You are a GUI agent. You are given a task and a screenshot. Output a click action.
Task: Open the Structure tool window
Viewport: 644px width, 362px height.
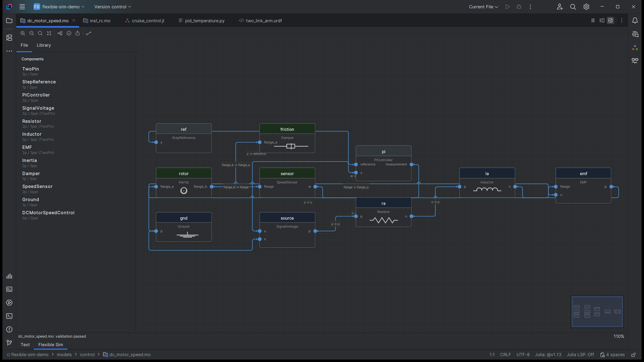click(9, 38)
